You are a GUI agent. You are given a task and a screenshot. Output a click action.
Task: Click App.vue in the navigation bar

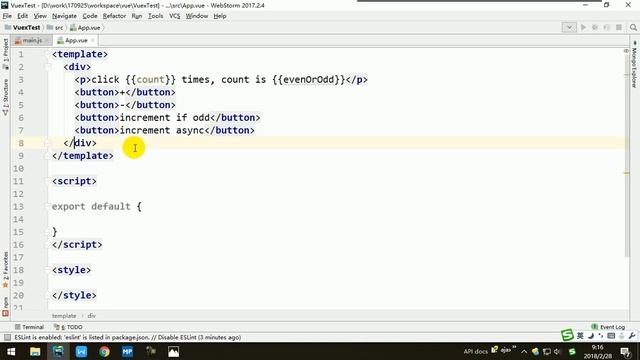85,27
